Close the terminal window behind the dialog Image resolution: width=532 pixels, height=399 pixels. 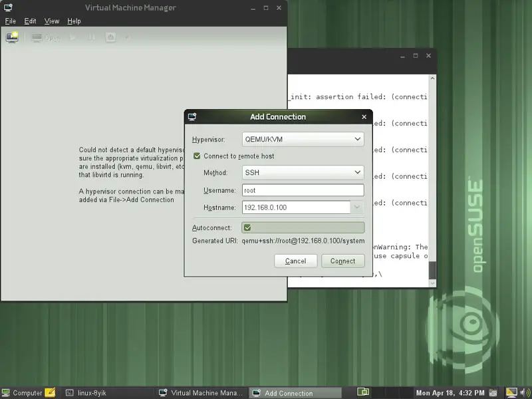coord(428,56)
